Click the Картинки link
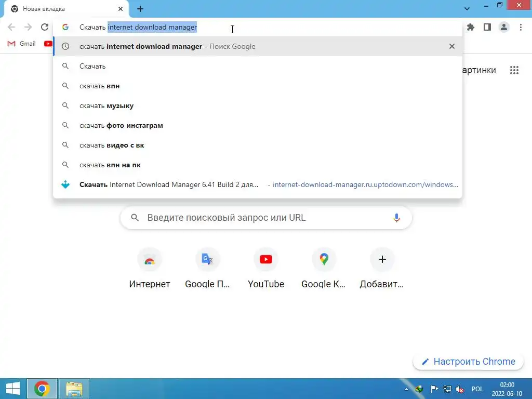The height and width of the screenshot is (399, 532). click(479, 70)
